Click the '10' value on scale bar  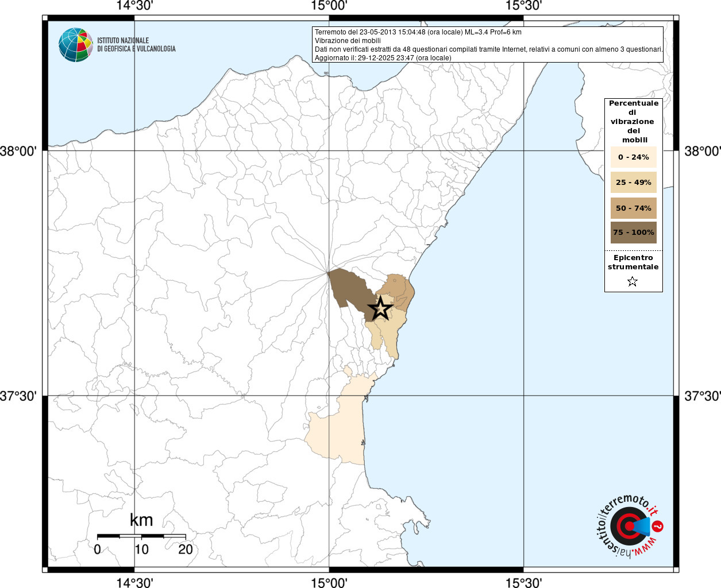141,549
